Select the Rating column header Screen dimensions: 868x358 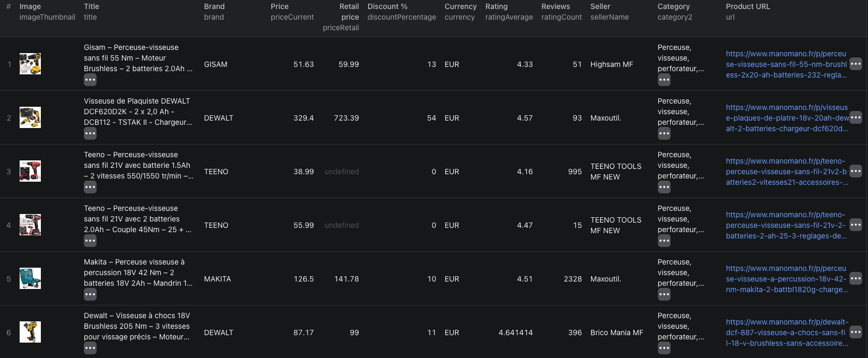(x=509, y=12)
